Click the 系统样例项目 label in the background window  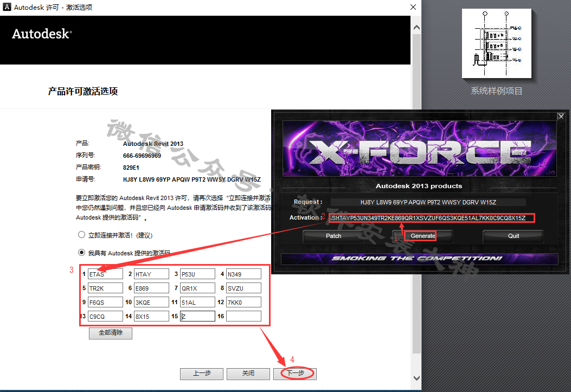pos(496,91)
